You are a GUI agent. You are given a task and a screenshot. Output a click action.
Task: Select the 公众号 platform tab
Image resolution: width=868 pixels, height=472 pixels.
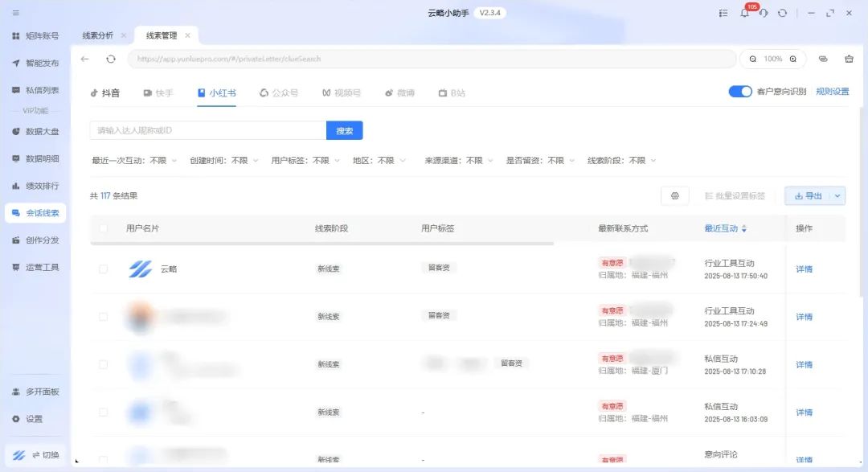(279, 93)
